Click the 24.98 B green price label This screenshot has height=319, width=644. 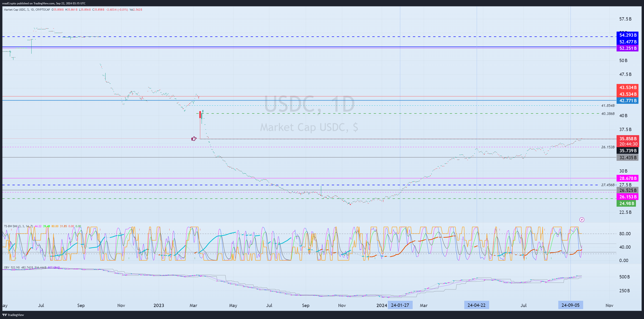click(626, 203)
